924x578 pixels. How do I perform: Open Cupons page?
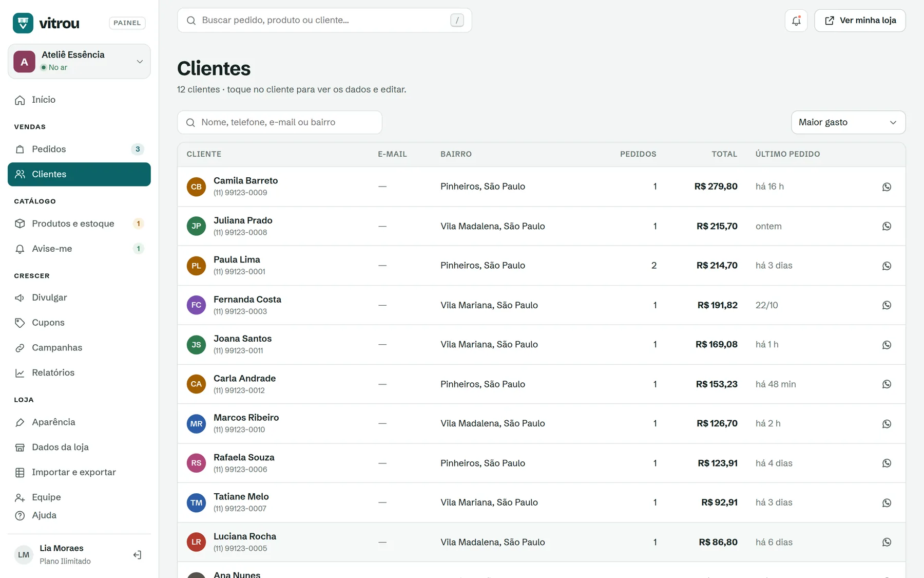(x=79, y=323)
